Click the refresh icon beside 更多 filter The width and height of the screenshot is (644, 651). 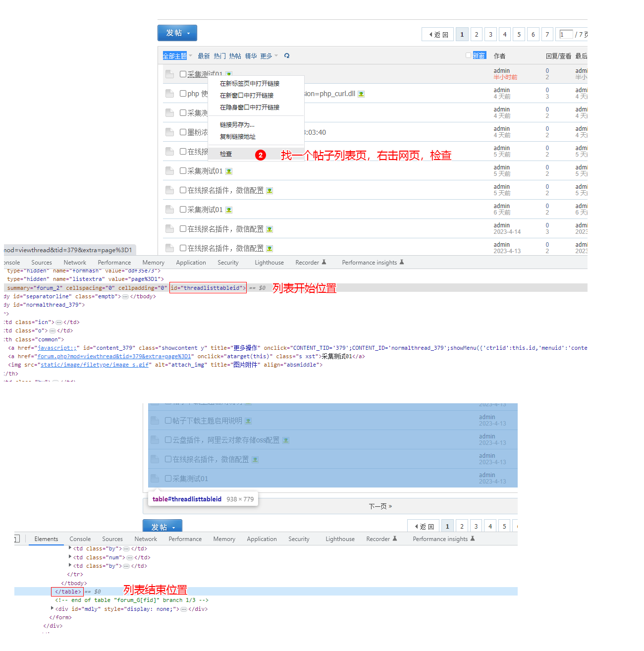(287, 56)
